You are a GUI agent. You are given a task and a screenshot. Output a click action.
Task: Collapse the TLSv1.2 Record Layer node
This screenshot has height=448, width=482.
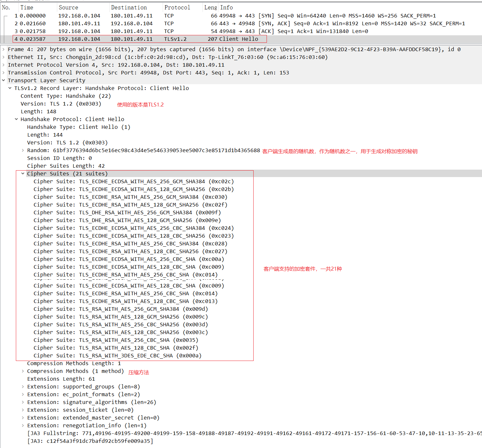(x=10, y=88)
